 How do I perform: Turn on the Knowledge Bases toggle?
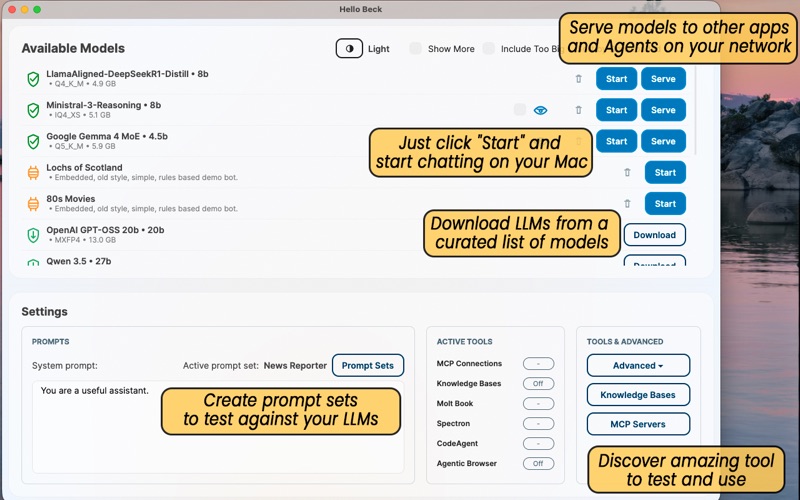tap(538, 384)
